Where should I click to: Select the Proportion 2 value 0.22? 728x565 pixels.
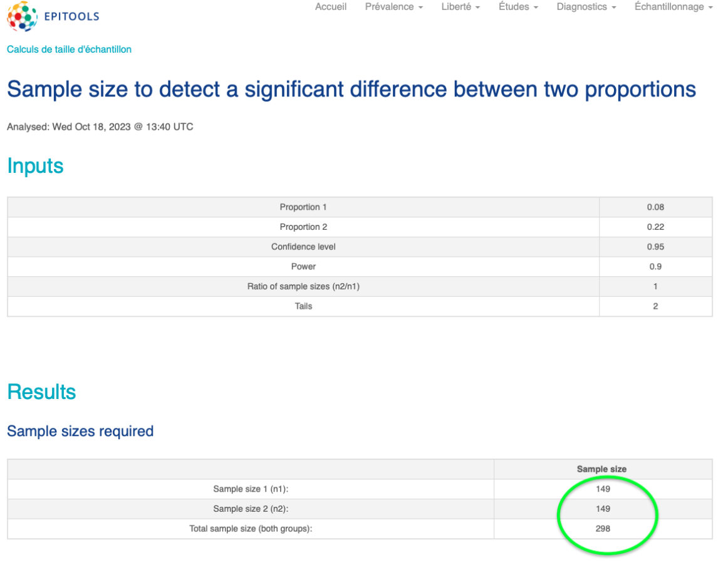point(655,227)
